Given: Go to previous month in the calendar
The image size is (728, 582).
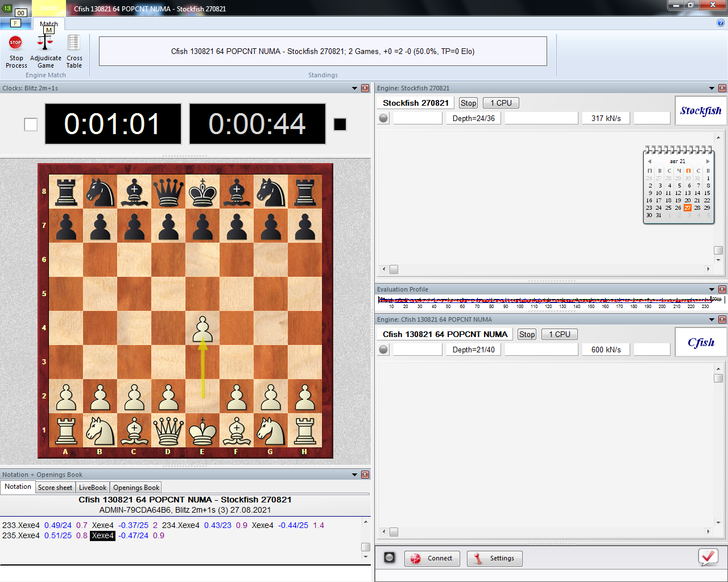Looking at the screenshot, I should pos(650,161).
